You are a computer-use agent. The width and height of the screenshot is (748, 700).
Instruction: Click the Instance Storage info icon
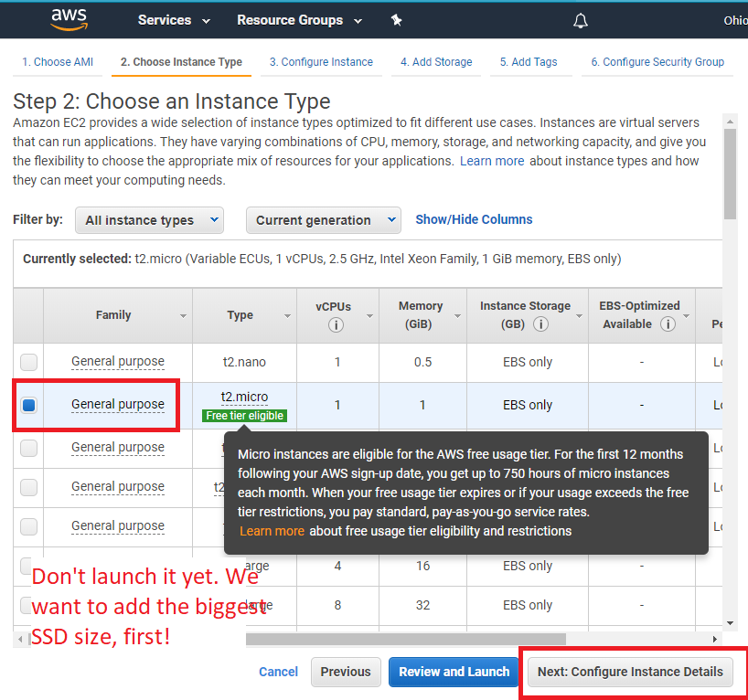pyautogui.click(x=540, y=324)
